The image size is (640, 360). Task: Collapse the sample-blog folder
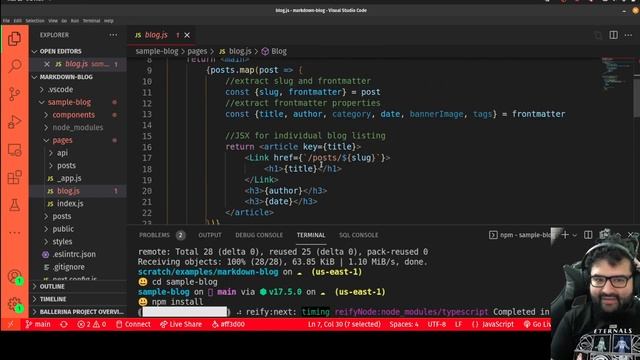[78, 102]
